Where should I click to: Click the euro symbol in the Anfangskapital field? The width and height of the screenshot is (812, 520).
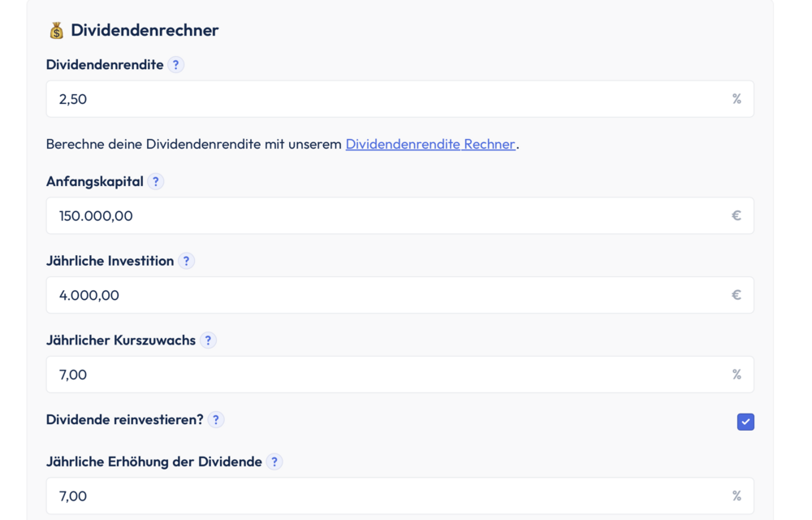coord(736,215)
